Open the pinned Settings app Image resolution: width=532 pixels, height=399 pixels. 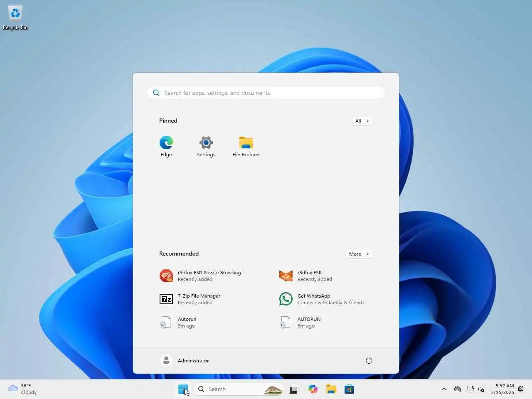tap(206, 147)
